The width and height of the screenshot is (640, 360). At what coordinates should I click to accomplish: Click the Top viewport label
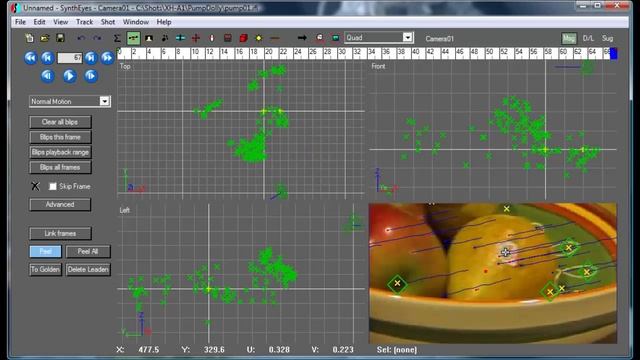pos(125,66)
